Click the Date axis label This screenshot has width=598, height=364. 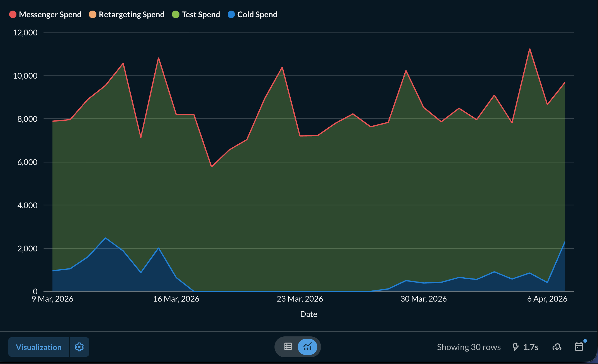point(308,314)
